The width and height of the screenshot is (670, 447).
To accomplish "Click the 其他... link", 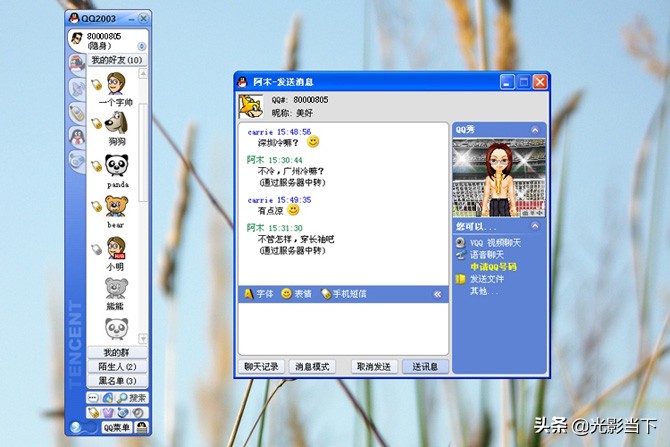I will click(x=484, y=291).
